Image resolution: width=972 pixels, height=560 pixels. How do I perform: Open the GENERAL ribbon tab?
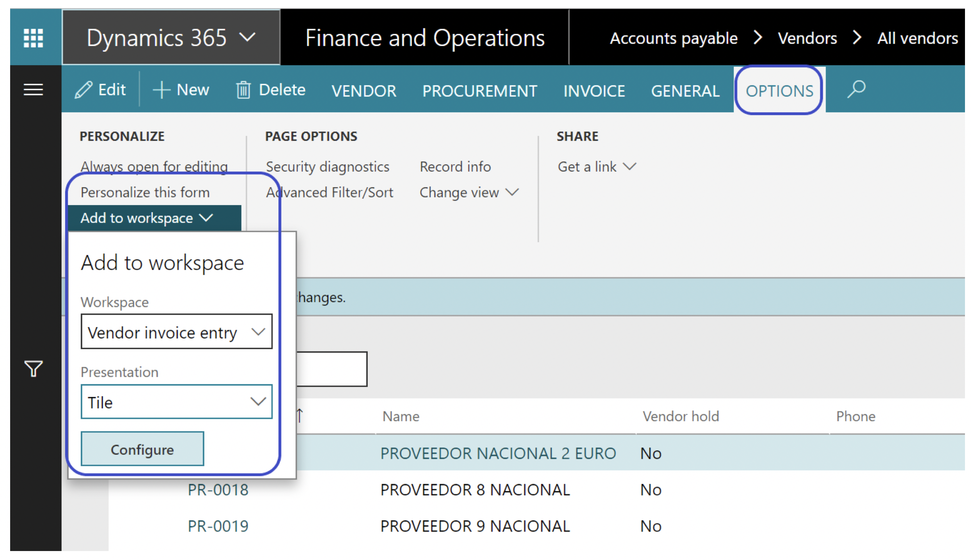pos(685,91)
